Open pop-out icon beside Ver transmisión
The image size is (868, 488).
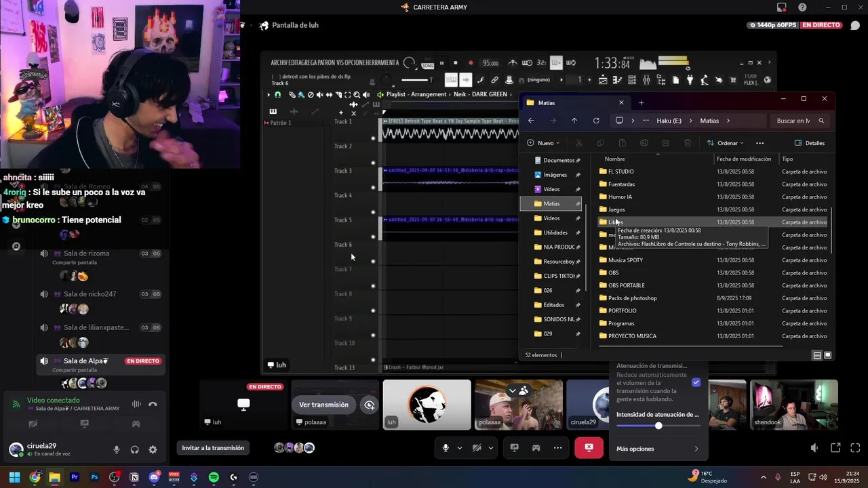coord(369,405)
